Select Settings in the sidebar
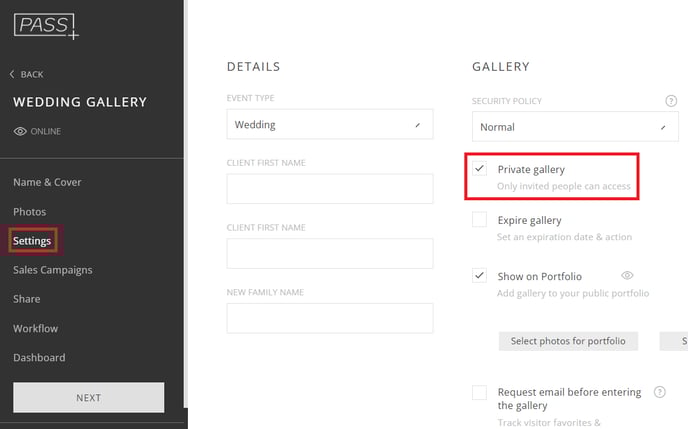Image resolution: width=688 pixels, height=429 pixels. 32,241
